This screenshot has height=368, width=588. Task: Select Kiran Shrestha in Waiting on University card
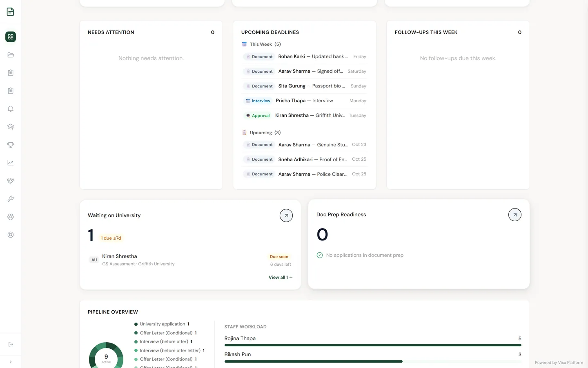point(190,260)
